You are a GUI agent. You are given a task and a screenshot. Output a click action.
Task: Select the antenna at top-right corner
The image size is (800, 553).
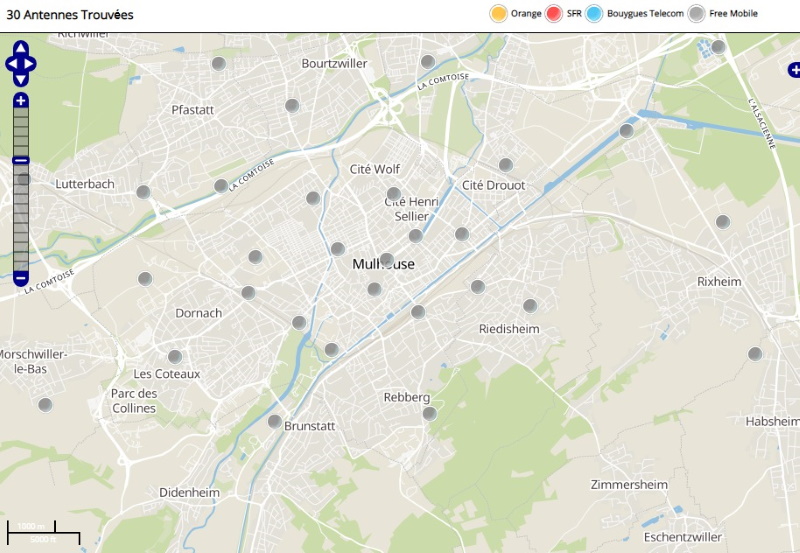tap(718, 47)
